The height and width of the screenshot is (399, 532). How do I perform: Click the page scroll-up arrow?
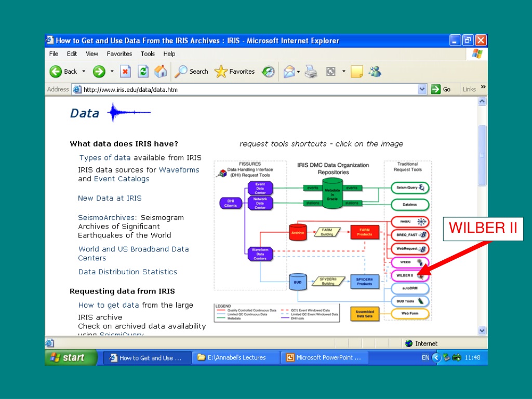pyautogui.click(x=482, y=101)
